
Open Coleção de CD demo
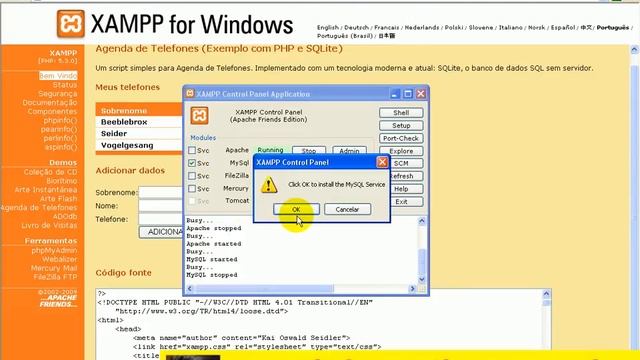coord(50,172)
